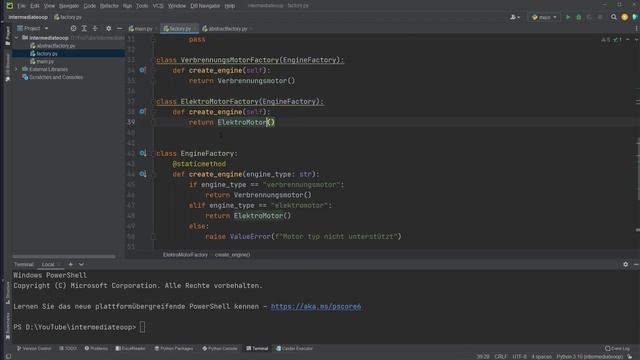Screen dimensions: 640x360
Task: Select main.py in project tree
Action: [44, 61]
